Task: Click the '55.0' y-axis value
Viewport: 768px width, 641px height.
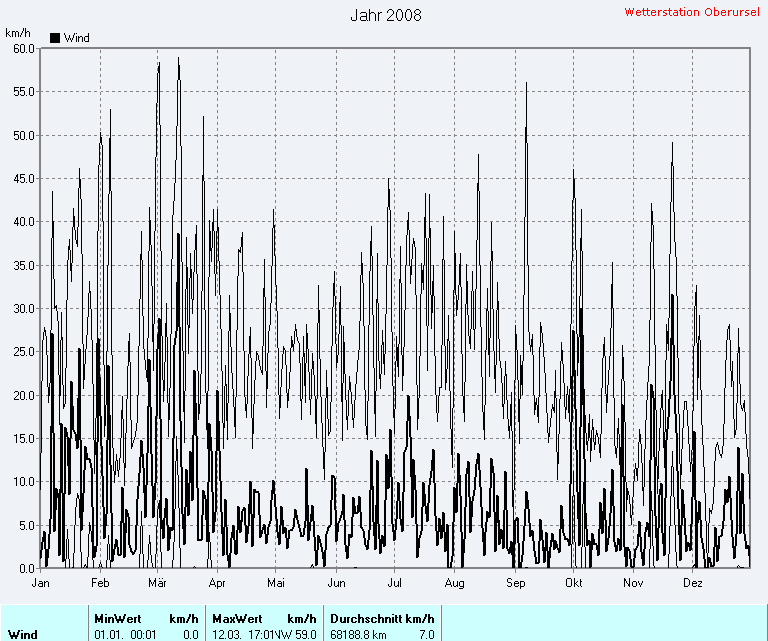Action: point(24,92)
